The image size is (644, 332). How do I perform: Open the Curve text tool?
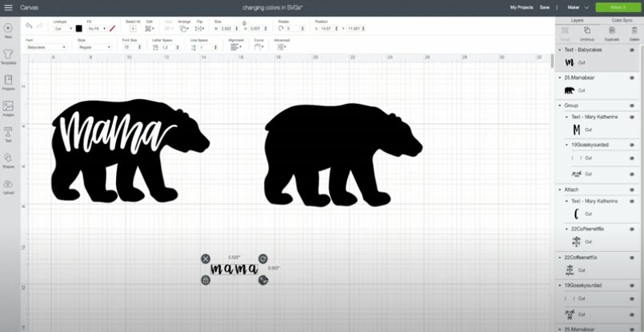(258, 47)
